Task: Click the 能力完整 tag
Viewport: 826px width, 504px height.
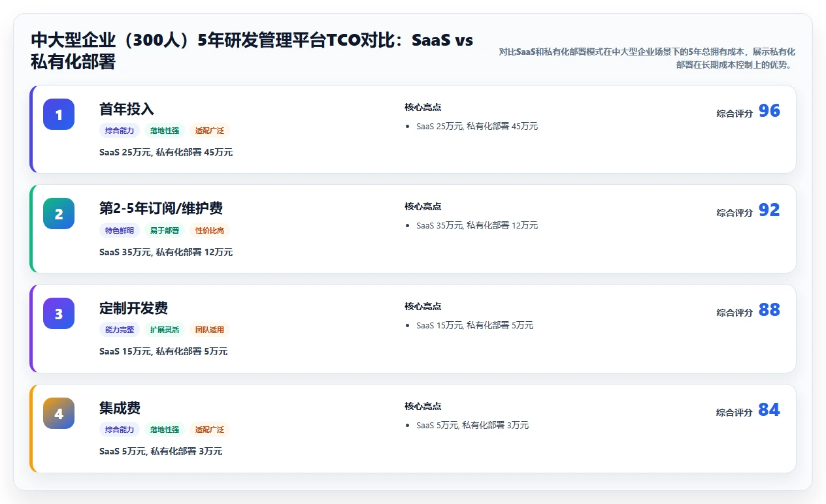Action: point(120,330)
